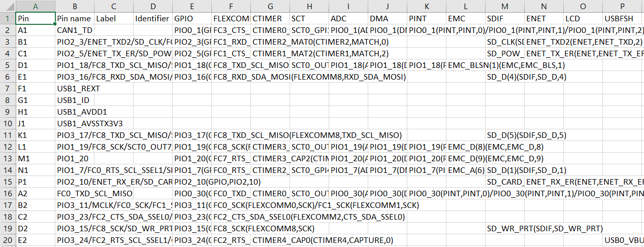Select column M header
Screen dimensions: 644x247
(504, 7)
